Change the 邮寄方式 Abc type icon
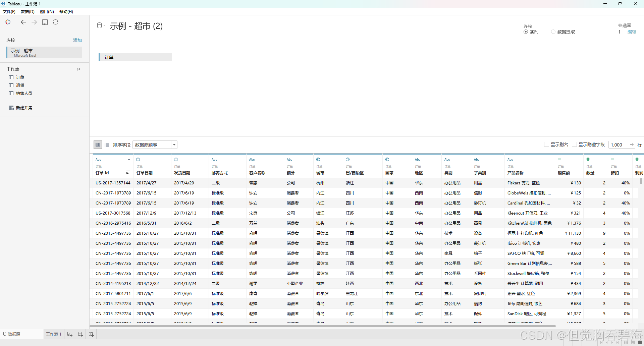 click(x=214, y=160)
